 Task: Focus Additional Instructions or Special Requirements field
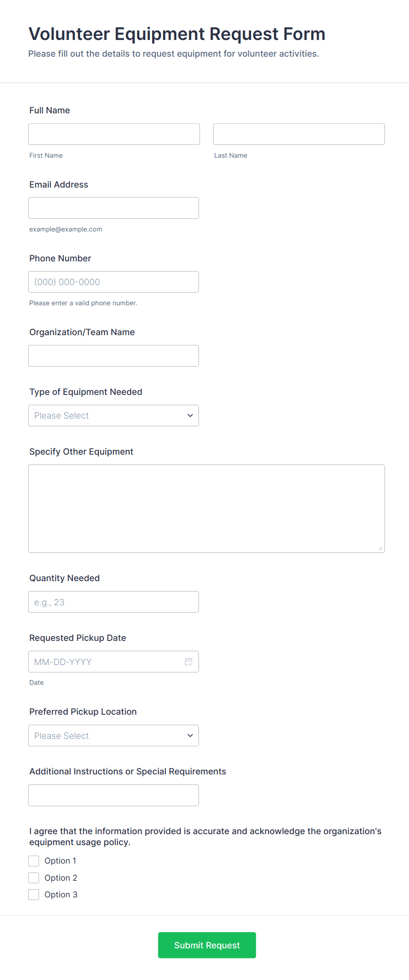pyautogui.click(x=113, y=796)
